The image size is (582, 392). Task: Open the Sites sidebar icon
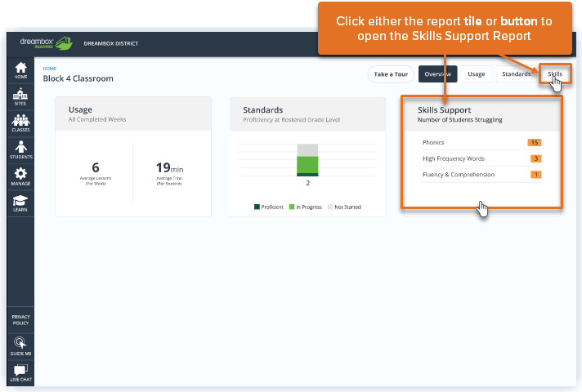coord(20,97)
